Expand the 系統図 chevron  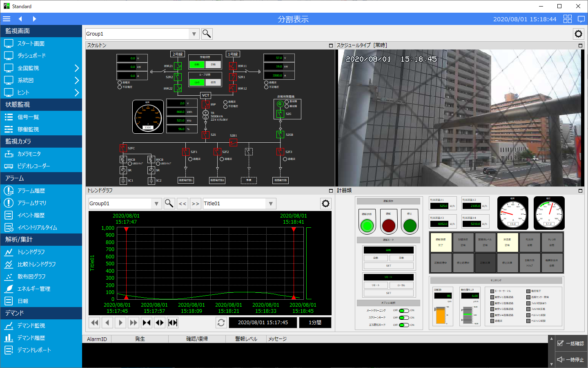click(x=76, y=80)
